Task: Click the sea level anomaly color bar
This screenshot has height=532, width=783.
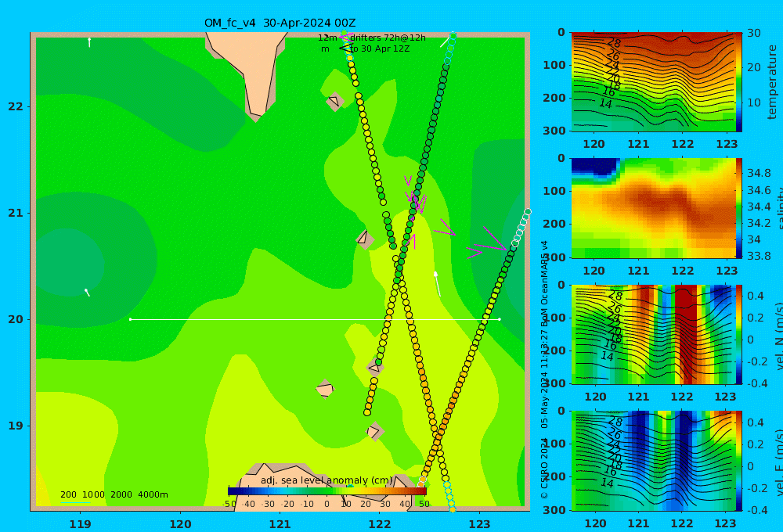Action: click(327, 491)
